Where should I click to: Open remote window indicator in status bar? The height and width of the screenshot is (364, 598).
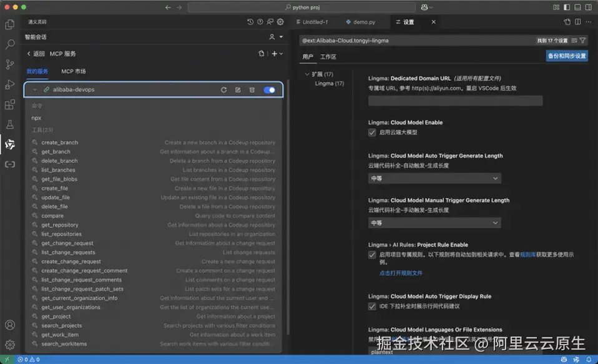coord(7,360)
